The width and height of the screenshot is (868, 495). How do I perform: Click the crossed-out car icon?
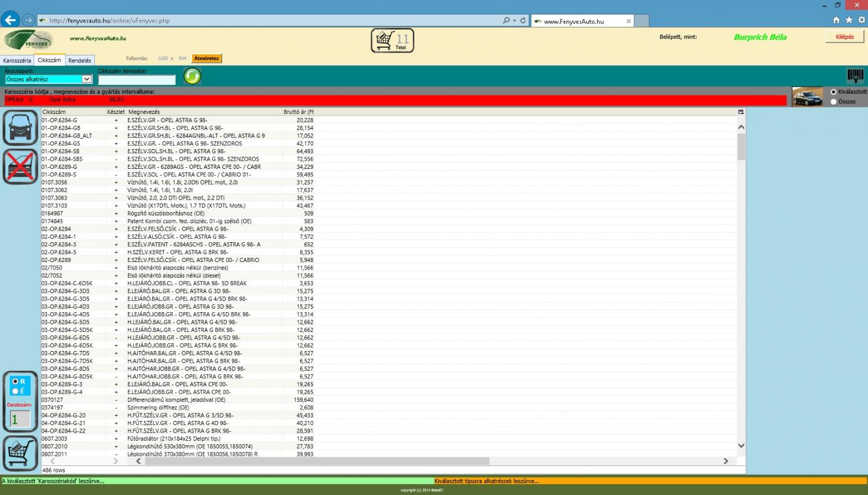coord(20,167)
